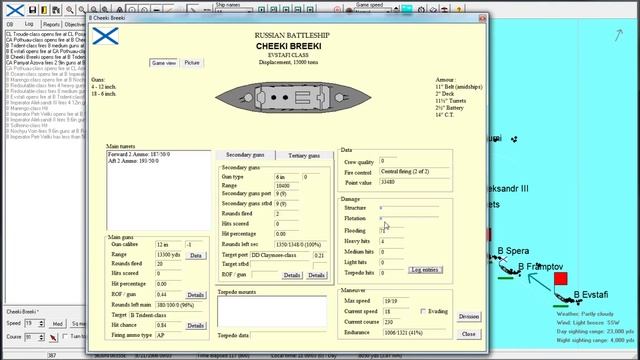The image size is (640, 360).
Task: Click Details button in main guns ROF row
Action: (196, 295)
